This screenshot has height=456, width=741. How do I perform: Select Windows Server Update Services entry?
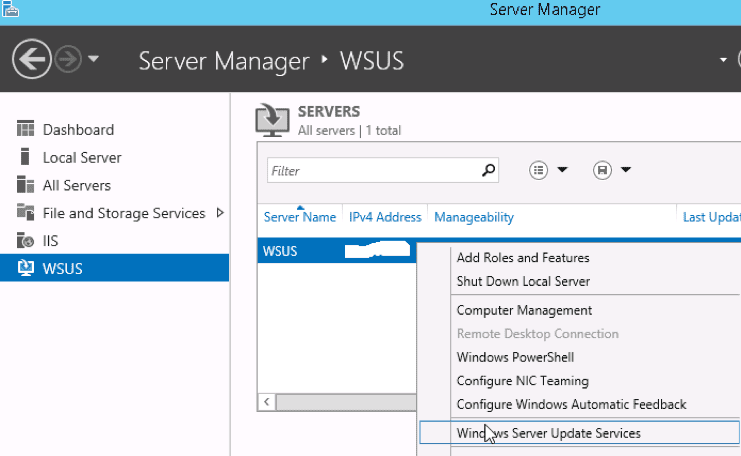point(548,433)
